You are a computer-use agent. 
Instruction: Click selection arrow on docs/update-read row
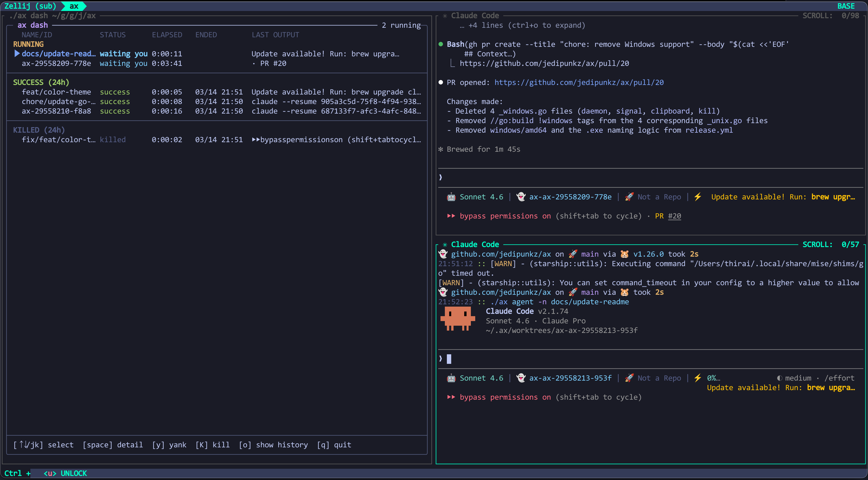click(17, 53)
